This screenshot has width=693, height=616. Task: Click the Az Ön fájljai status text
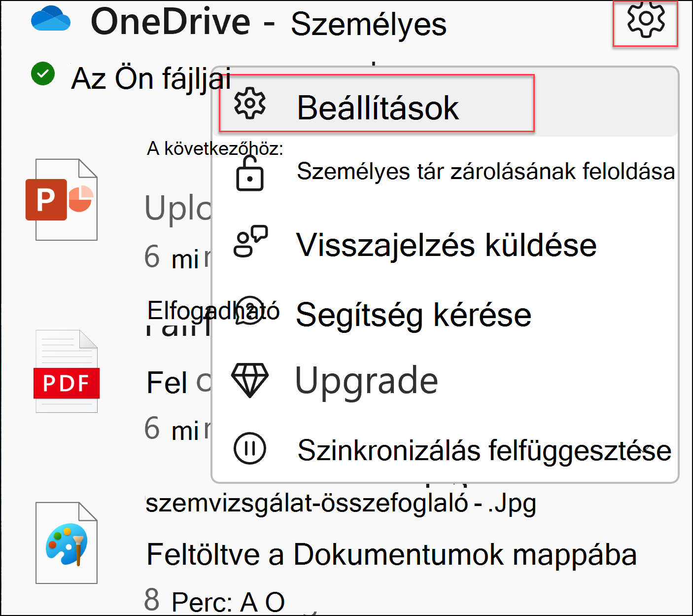tap(151, 78)
